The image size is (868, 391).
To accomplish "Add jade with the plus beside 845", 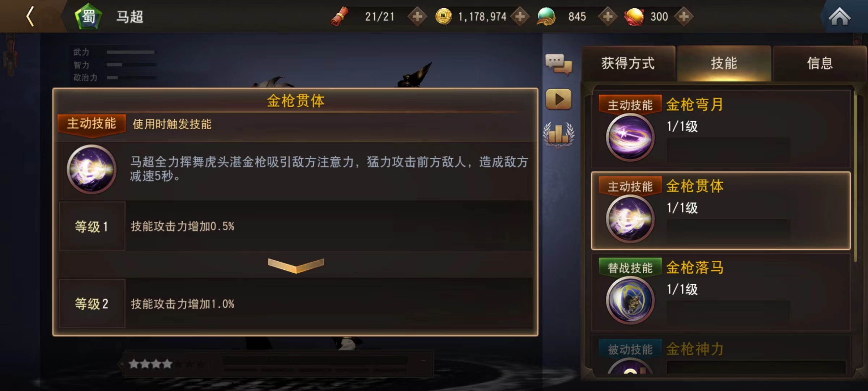I will [x=608, y=17].
